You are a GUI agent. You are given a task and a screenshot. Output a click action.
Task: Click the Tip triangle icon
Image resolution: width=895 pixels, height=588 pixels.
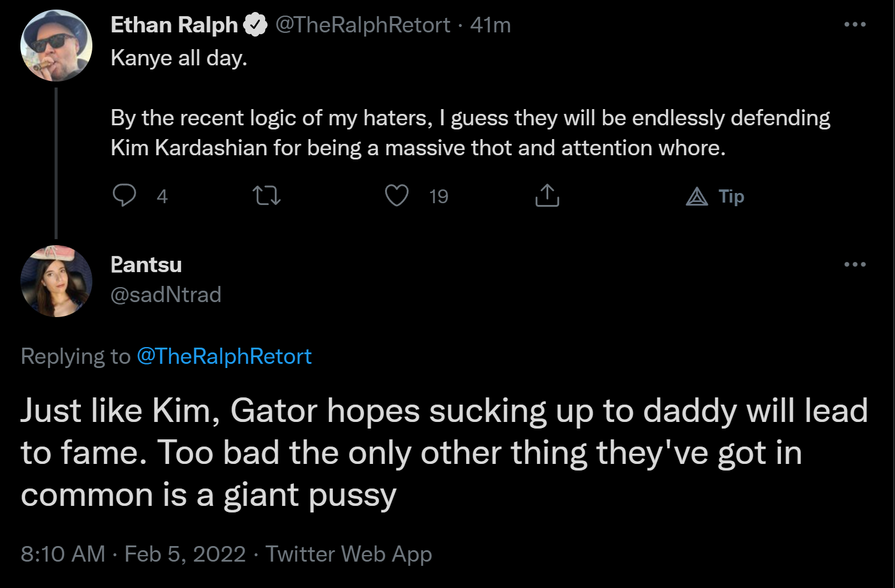tap(697, 197)
